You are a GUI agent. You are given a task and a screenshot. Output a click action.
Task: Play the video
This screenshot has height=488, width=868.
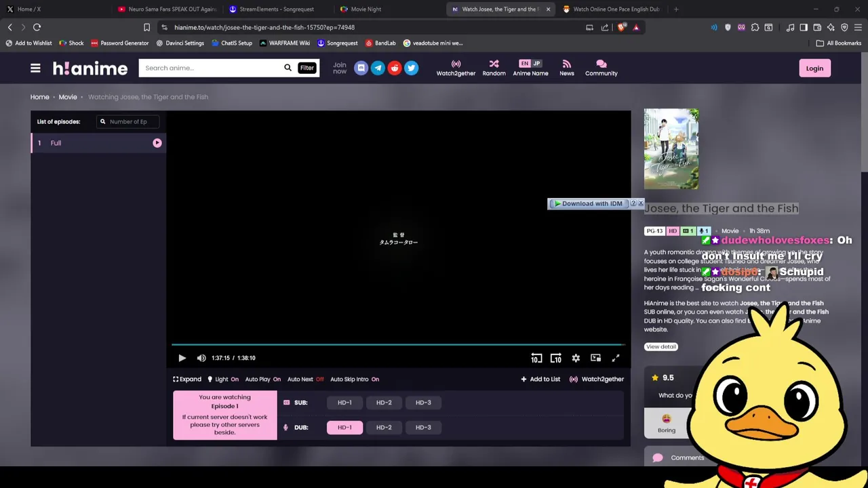182,358
